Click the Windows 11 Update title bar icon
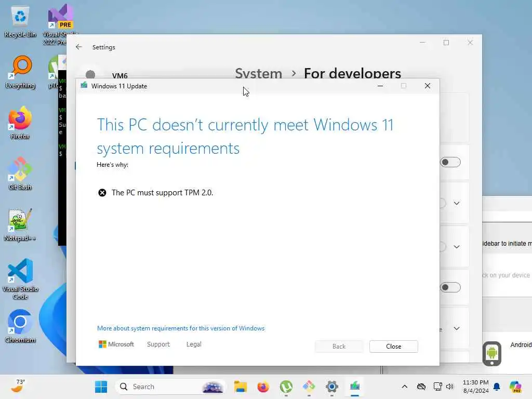Screen dimensions: 532x399 pos(84,86)
